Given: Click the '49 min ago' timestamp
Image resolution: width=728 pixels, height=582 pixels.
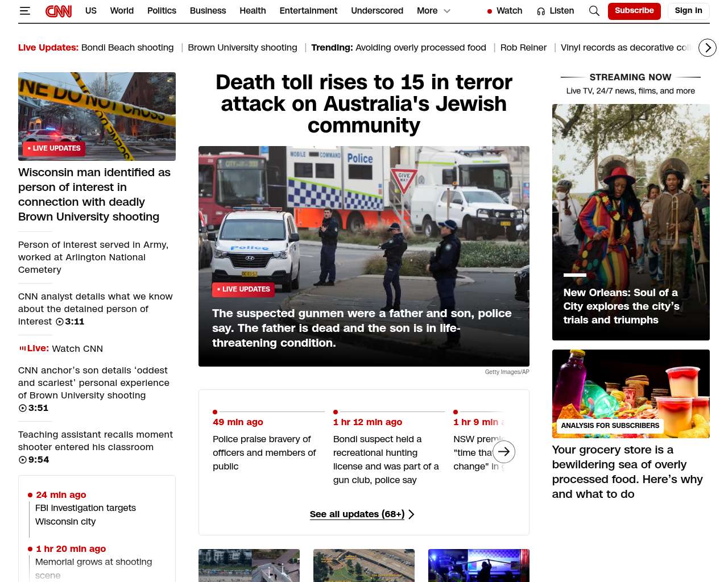Looking at the screenshot, I should point(238,422).
